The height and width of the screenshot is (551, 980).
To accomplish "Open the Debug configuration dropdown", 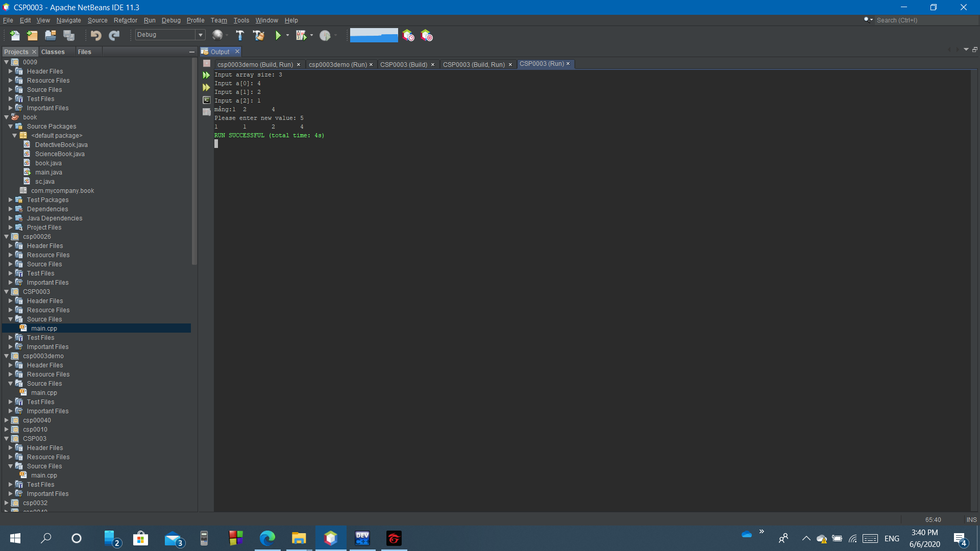I will pyautogui.click(x=201, y=35).
